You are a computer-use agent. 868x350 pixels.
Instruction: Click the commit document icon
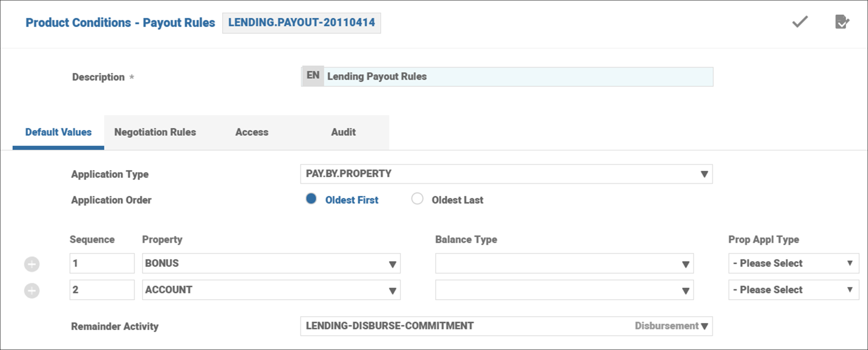842,22
